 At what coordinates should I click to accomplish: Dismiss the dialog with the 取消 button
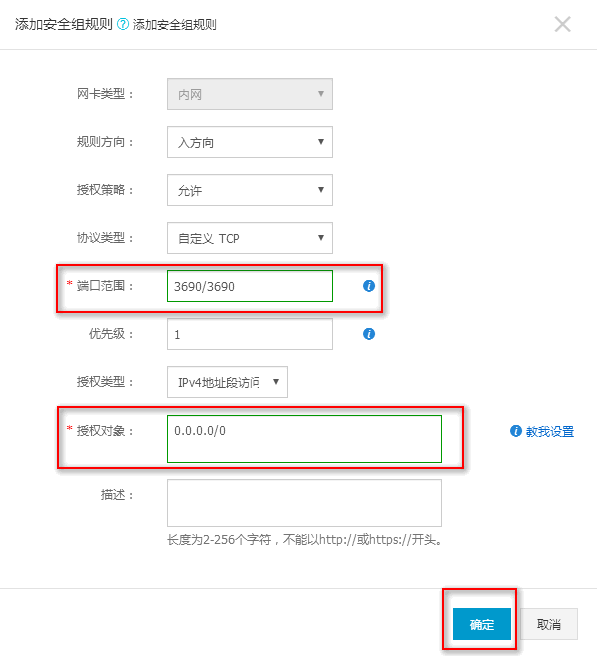pos(548,624)
